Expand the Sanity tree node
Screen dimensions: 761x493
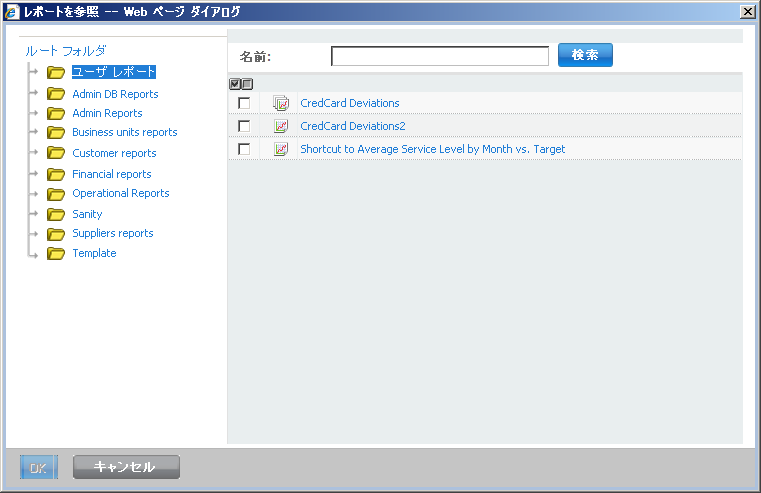click(33, 214)
